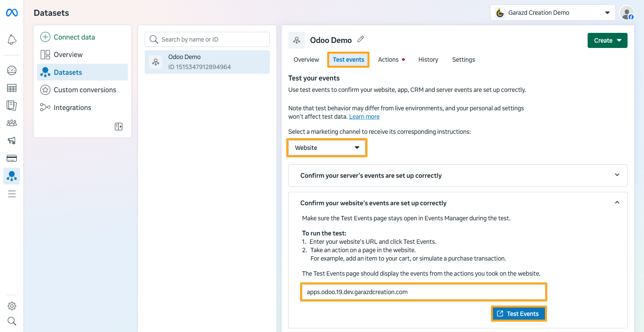The width and height of the screenshot is (644, 332).
Task: Open the account overview gauge icon
Action: coord(12,70)
